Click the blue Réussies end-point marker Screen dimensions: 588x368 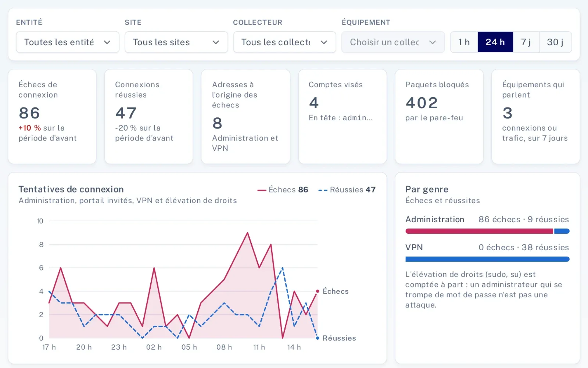(318, 338)
